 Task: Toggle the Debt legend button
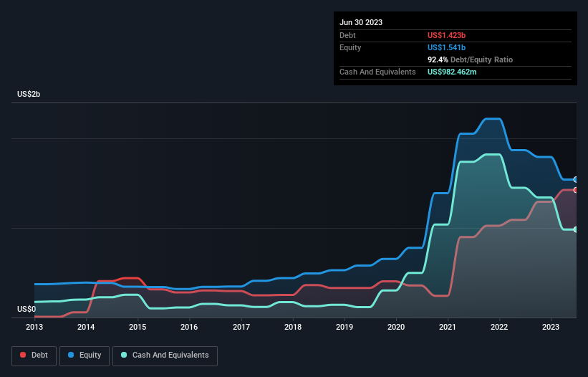pyautogui.click(x=34, y=355)
